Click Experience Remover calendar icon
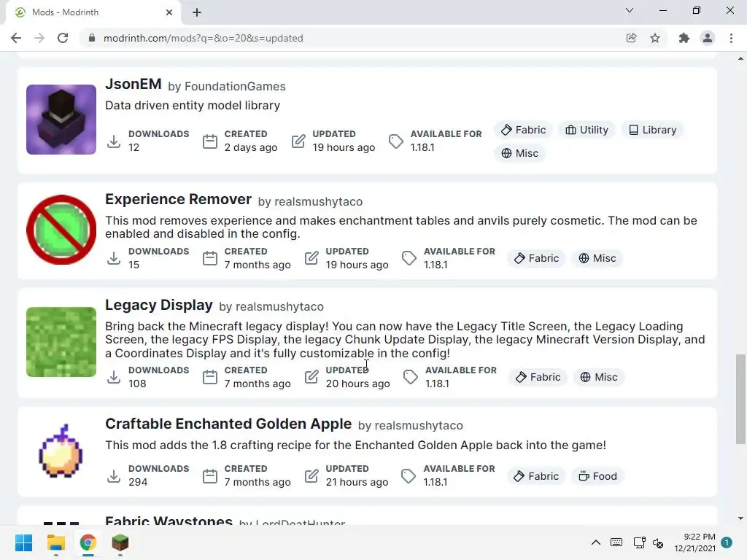The image size is (747, 560). [x=210, y=259]
